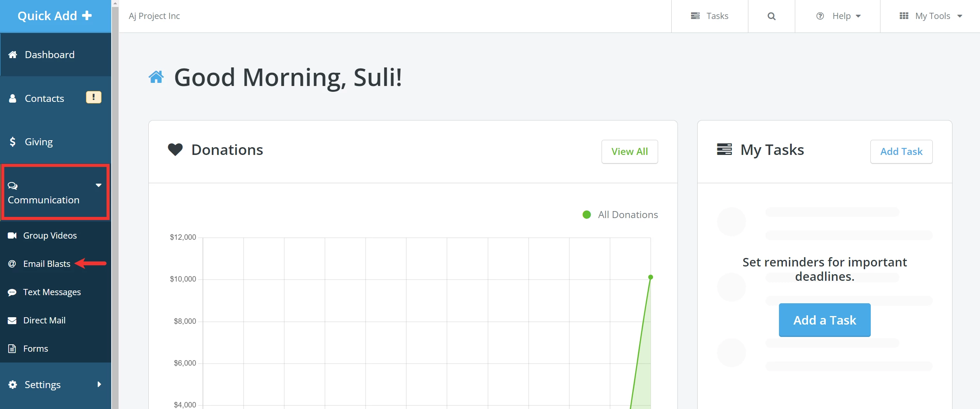Screen dimensions: 980x409
Task: Click the sidebar vertical scrollbar
Action: (115, 207)
